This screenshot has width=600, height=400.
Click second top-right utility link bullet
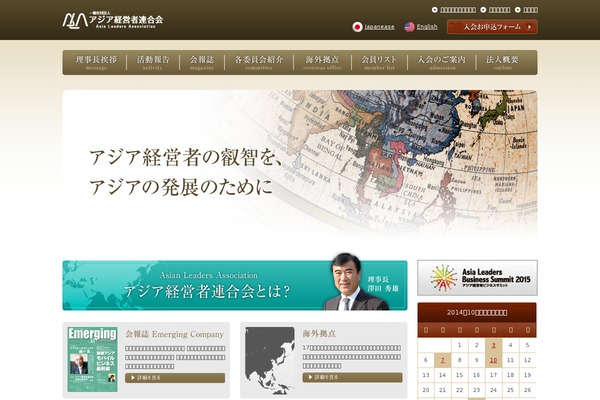pyautogui.click(x=483, y=10)
